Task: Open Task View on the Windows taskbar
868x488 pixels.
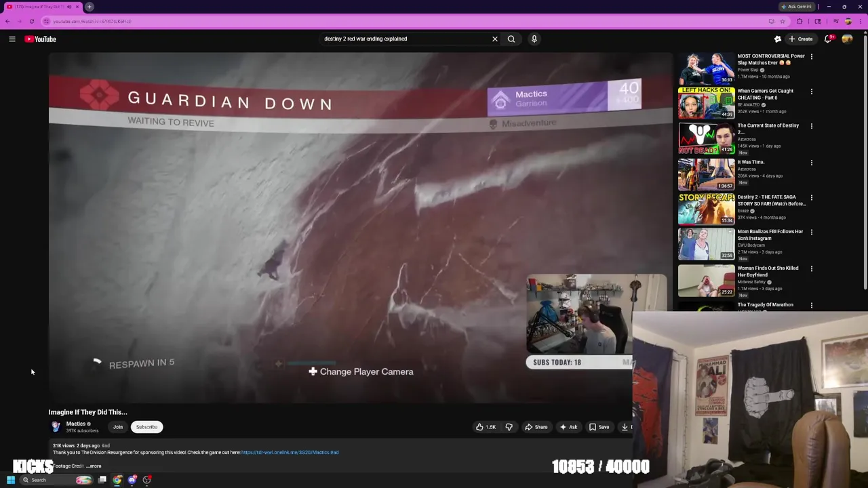Action: point(102,480)
